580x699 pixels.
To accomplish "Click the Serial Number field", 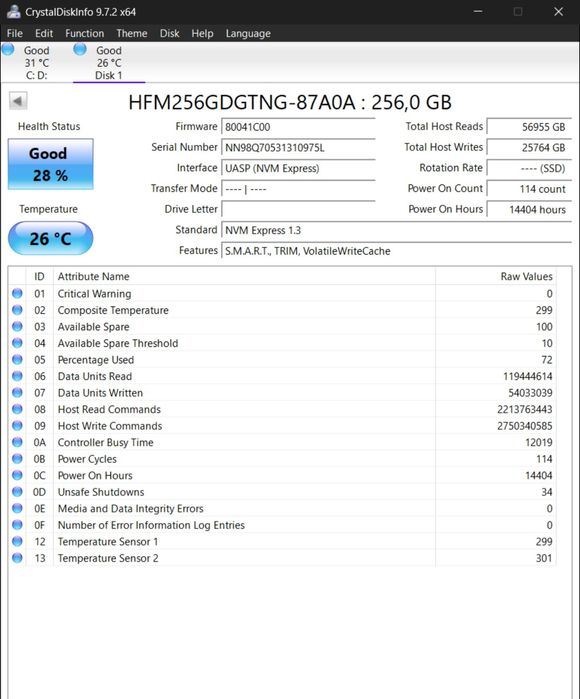I will tap(298, 148).
